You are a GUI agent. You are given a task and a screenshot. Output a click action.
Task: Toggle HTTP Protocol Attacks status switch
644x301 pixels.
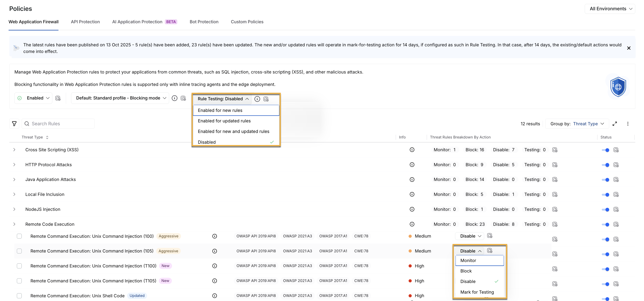coord(605,165)
